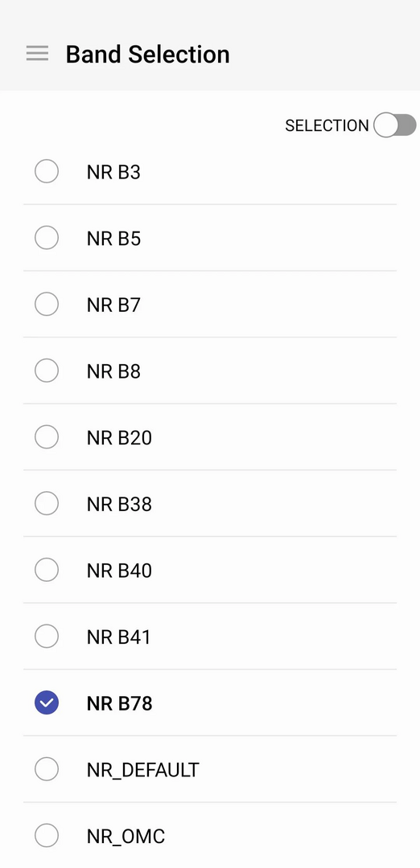Select the NR B5 radio button
This screenshot has width=420, height=868.
tap(47, 238)
